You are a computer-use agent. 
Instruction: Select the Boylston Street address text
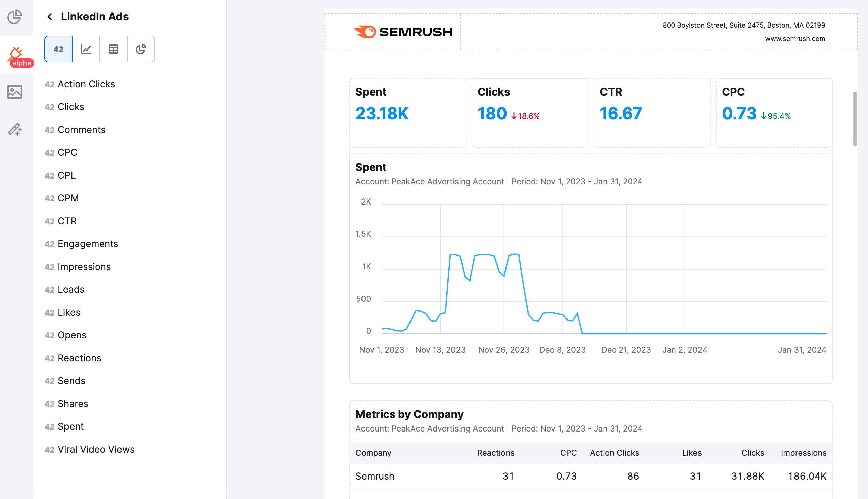pos(743,25)
